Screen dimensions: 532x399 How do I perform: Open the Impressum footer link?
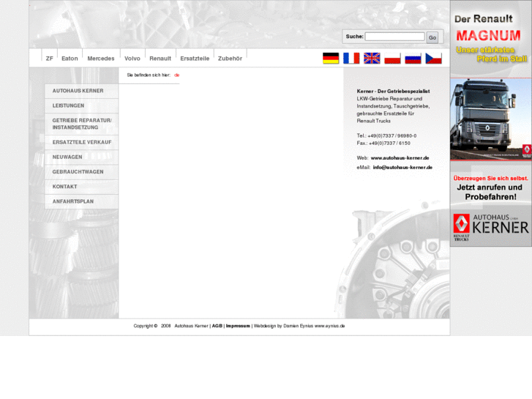[238, 326]
